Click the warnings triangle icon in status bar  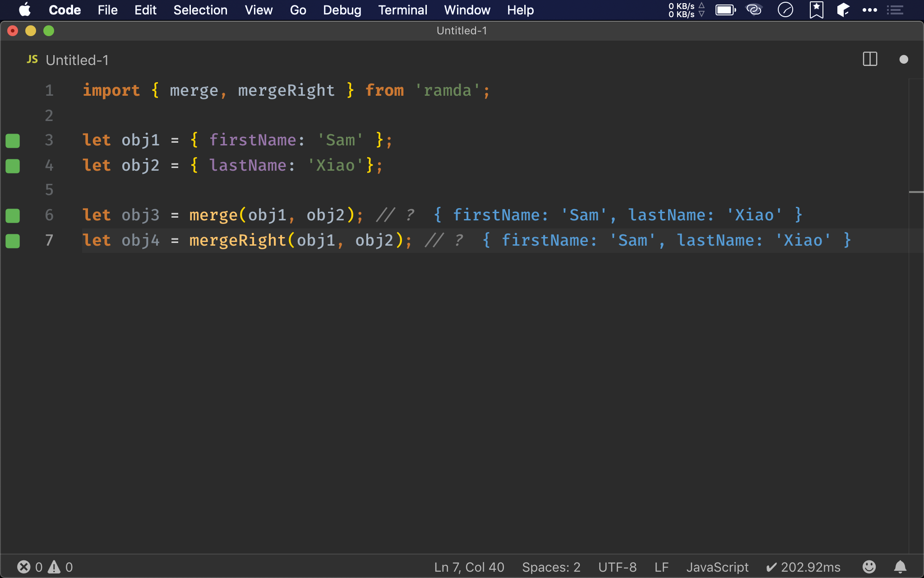coord(54,567)
